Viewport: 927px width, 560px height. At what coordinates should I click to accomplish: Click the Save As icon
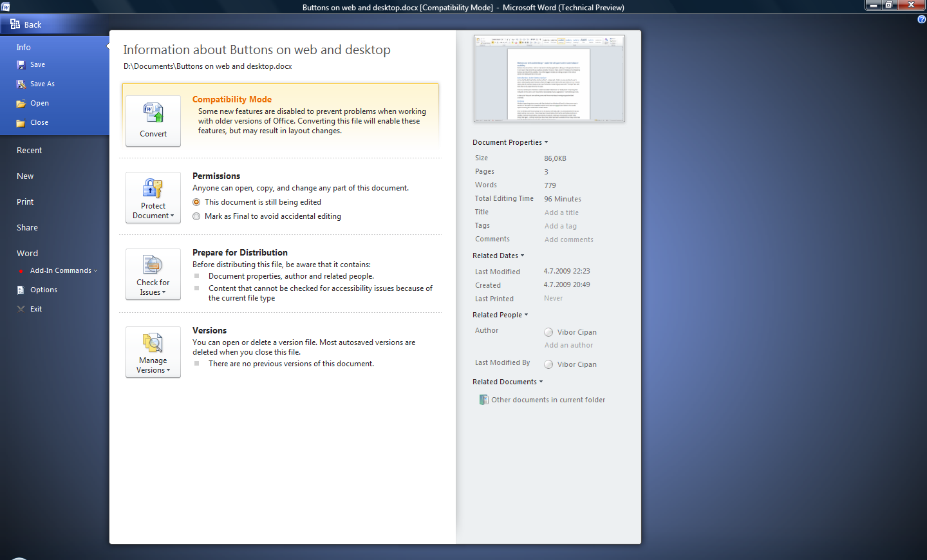click(x=21, y=84)
